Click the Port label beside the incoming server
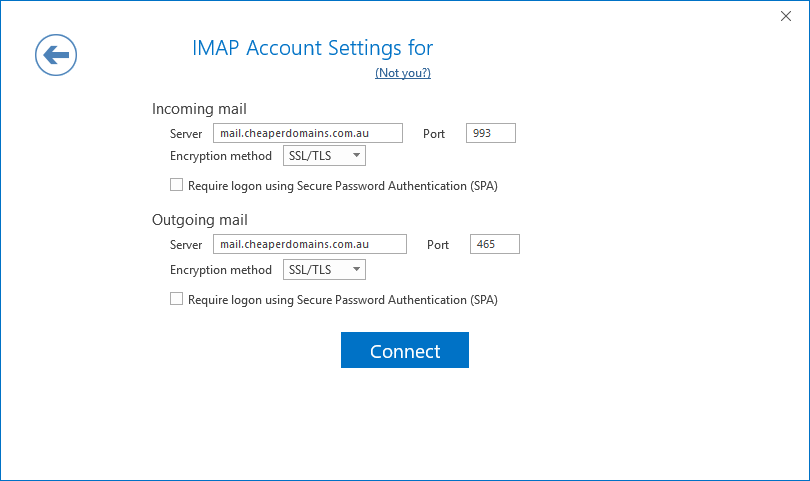Image resolution: width=810 pixels, height=481 pixels. point(434,134)
